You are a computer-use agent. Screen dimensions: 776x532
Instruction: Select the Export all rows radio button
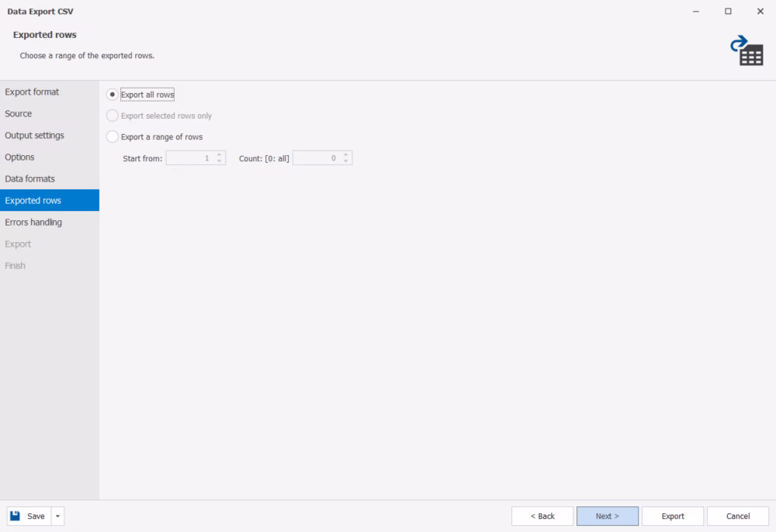pyautogui.click(x=113, y=95)
